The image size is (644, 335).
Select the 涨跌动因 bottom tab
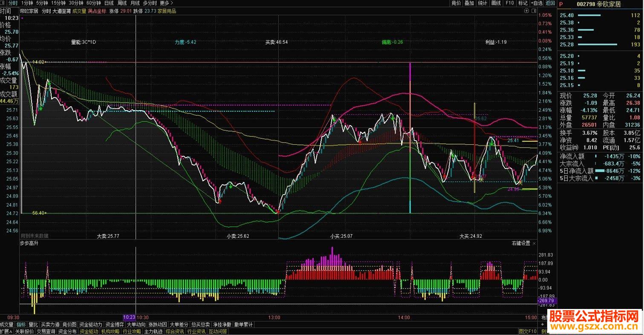(158, 324)
